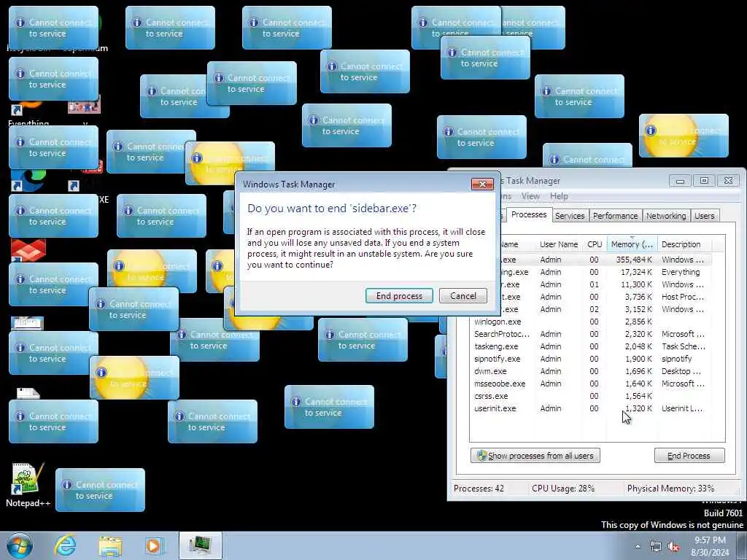
Task: Select the winlogon.exe process row
Action: [590, 322]
